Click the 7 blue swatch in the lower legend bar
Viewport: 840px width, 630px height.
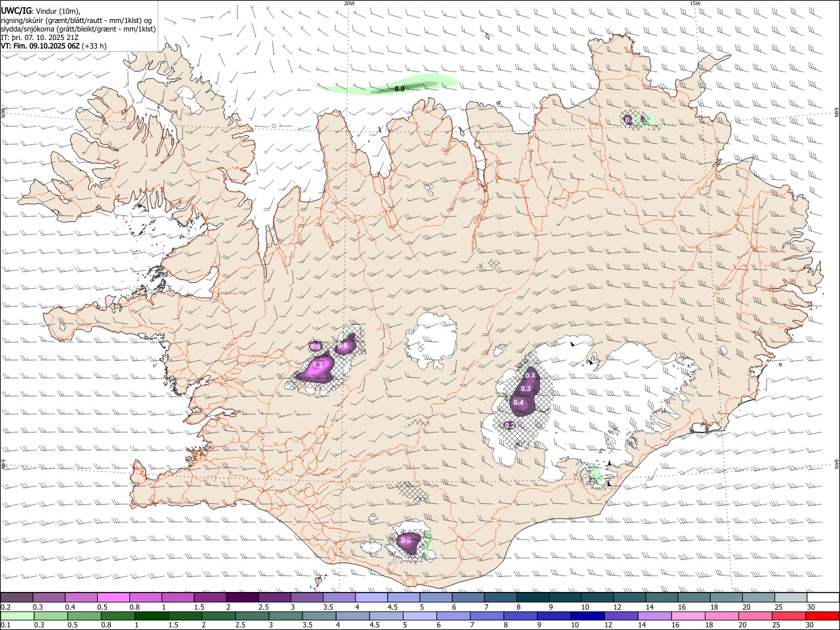coord(487,616)
